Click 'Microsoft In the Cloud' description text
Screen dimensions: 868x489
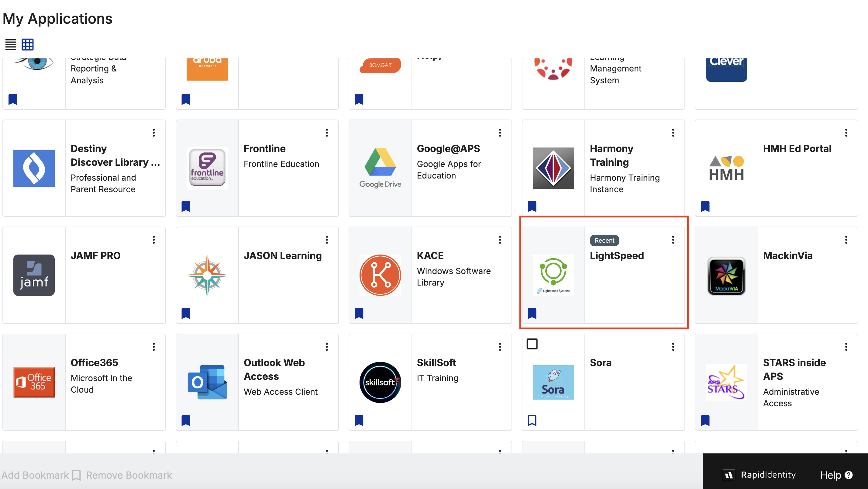[x=102, y=384]
